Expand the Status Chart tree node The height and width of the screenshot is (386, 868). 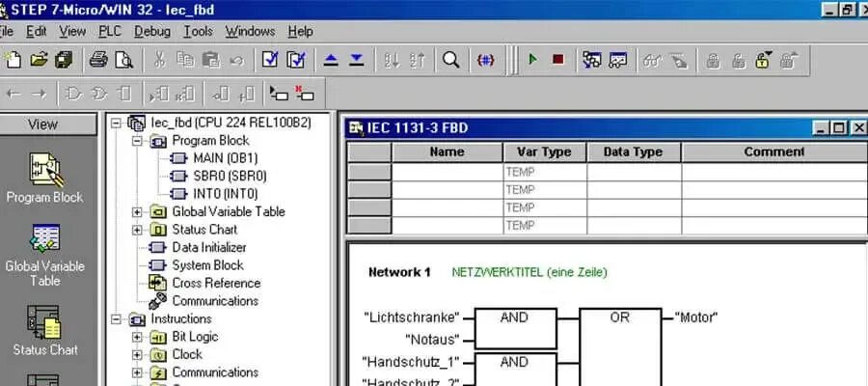(x=137, y=230)
